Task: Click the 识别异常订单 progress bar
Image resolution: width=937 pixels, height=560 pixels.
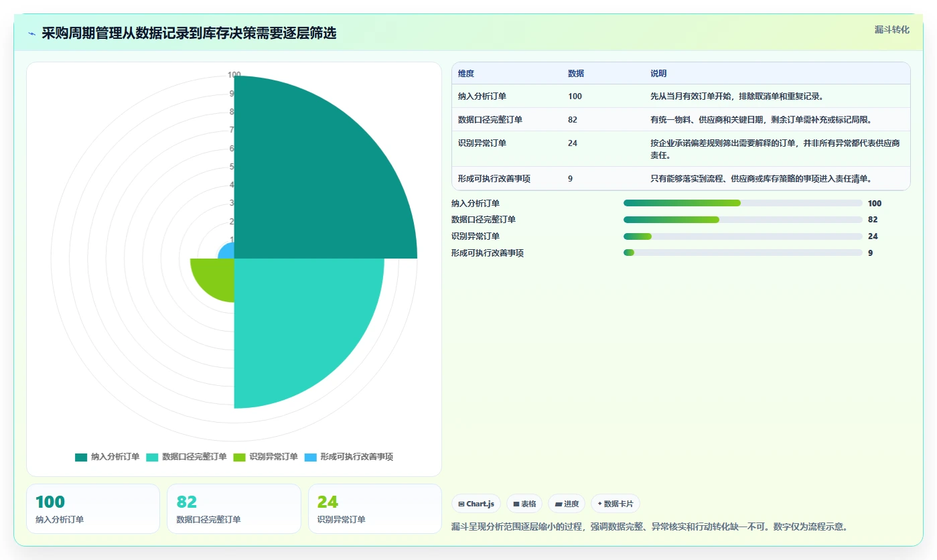Action: coord(743,236)
